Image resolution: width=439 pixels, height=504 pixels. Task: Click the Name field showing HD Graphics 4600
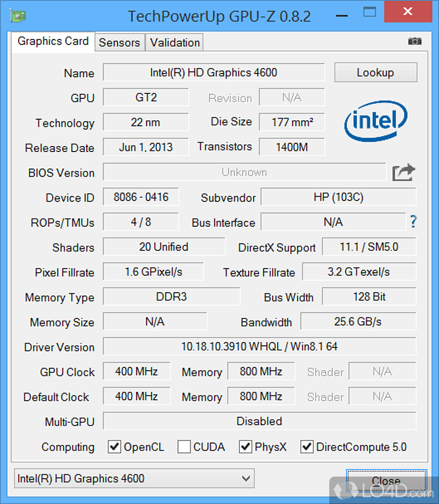[x=213, y=72]
